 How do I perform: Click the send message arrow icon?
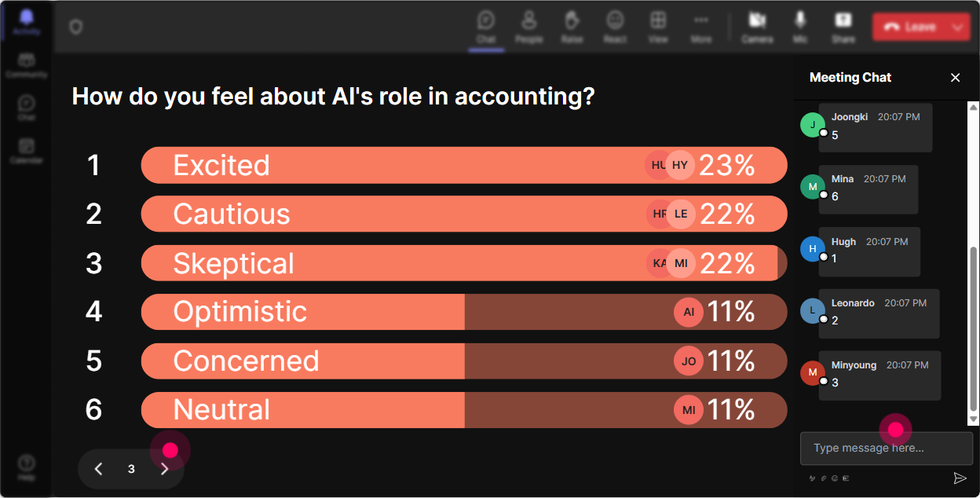960,478
